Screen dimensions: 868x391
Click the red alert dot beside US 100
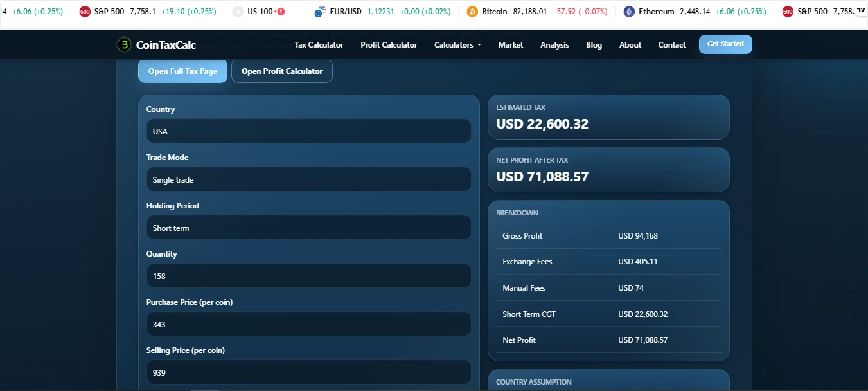pyautogui.click(x=280, y=12)
